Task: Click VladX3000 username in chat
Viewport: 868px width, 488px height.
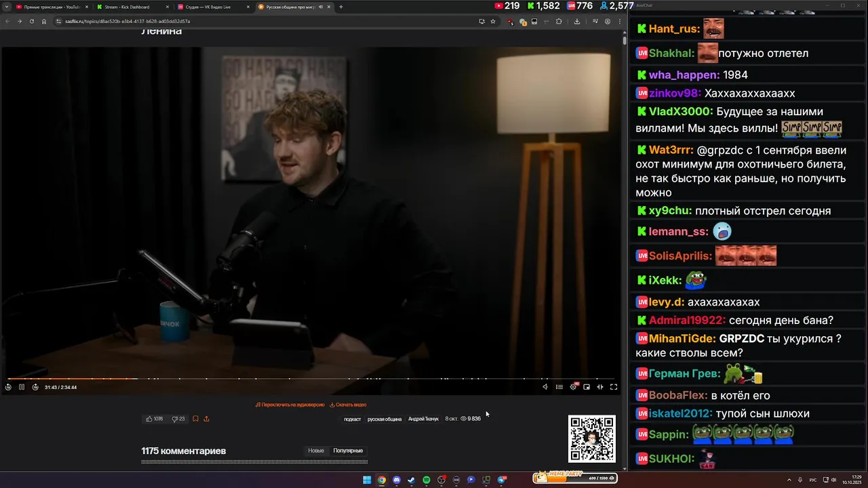Action: 681,111
